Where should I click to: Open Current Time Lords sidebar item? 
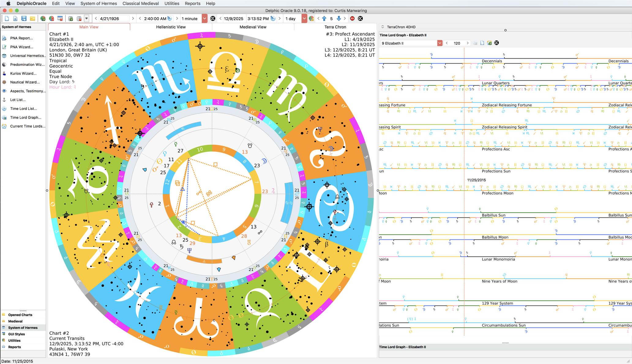(28, 126)
